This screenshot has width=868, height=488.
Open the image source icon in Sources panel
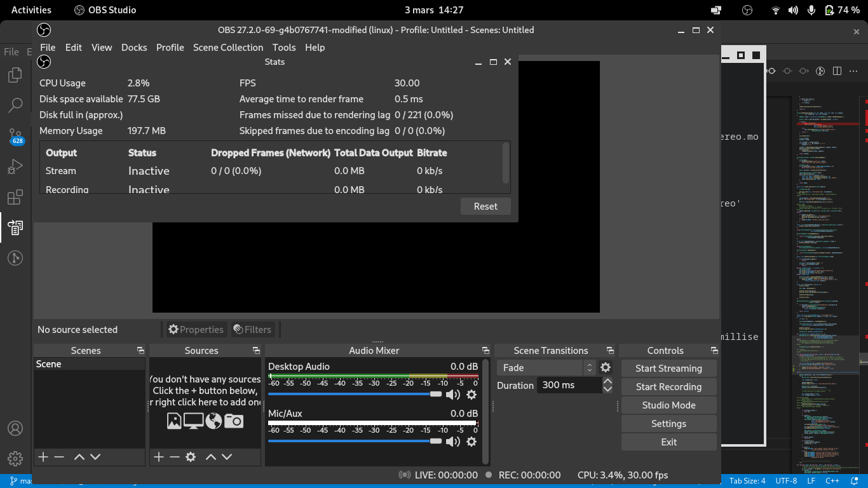click(x=175, y=421)
